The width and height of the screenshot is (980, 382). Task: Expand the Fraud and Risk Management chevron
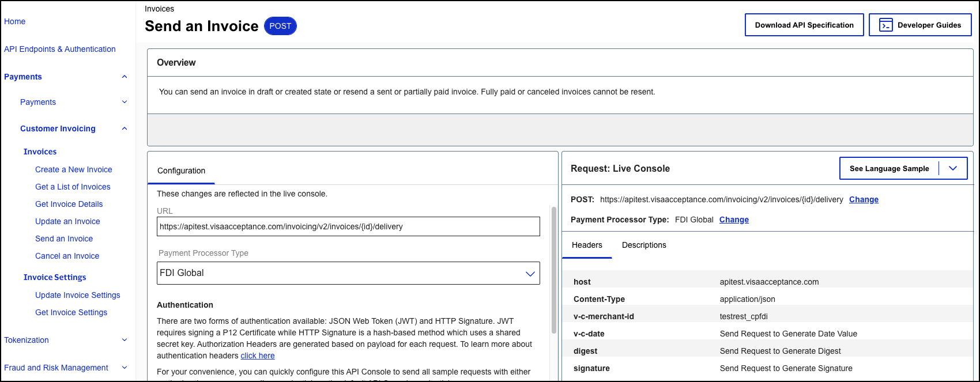click(x=125, y=368)
